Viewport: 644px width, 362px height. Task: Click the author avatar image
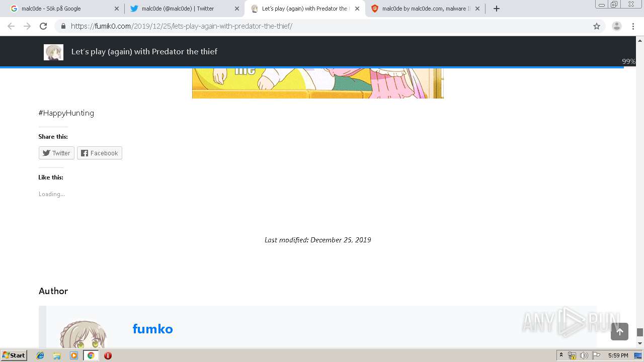click(x=83, y=334)
